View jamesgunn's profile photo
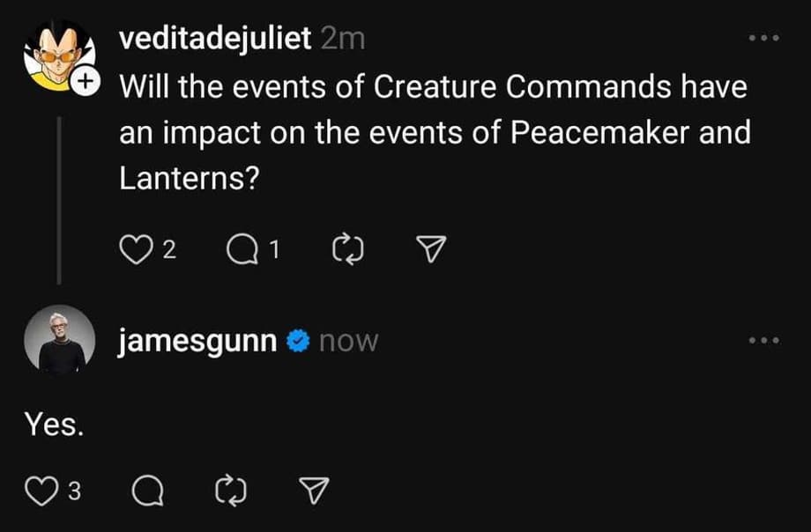This screenshot has width=811, height=532. [61, 340]
